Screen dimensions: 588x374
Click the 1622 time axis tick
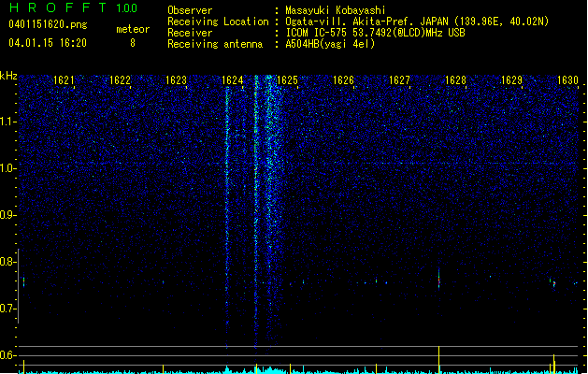click(120, 80)
